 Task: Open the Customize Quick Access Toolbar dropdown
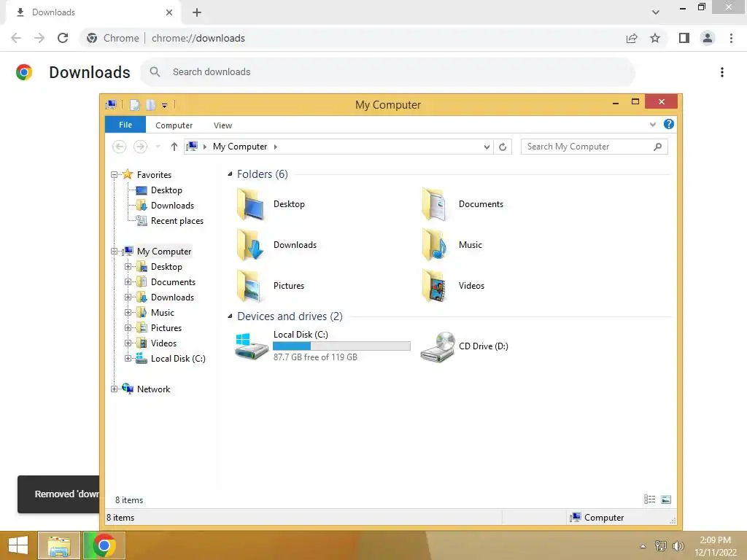[x=164, y=105]
